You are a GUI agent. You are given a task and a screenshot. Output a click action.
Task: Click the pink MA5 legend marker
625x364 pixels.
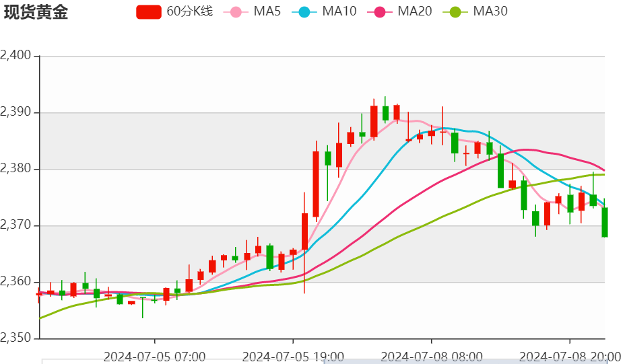(236, 12)
